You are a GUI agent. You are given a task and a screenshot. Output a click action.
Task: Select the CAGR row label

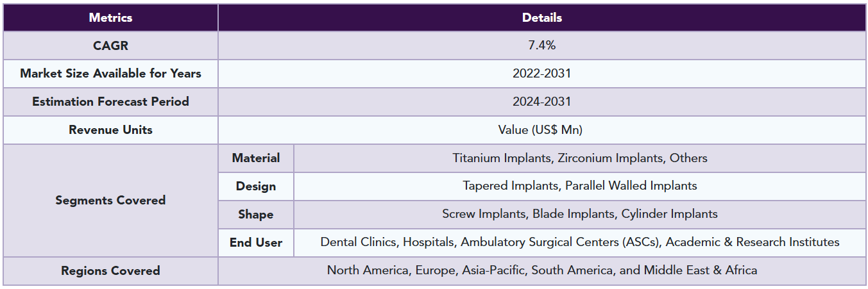click(110, 45)
